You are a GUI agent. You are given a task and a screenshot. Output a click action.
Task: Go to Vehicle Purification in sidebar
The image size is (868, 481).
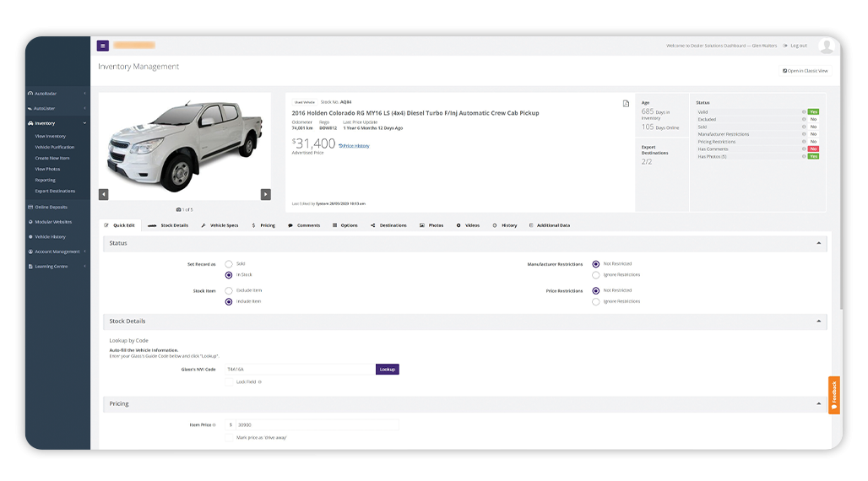(x=54, y=147)
